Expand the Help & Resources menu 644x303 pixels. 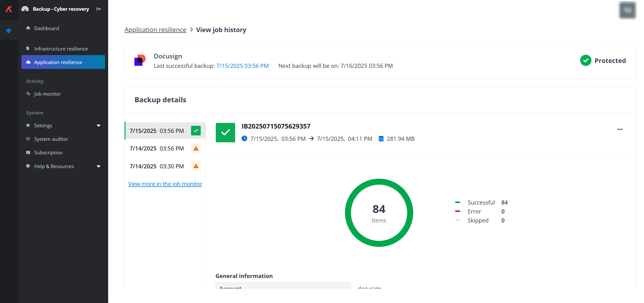tap(54, 166)
